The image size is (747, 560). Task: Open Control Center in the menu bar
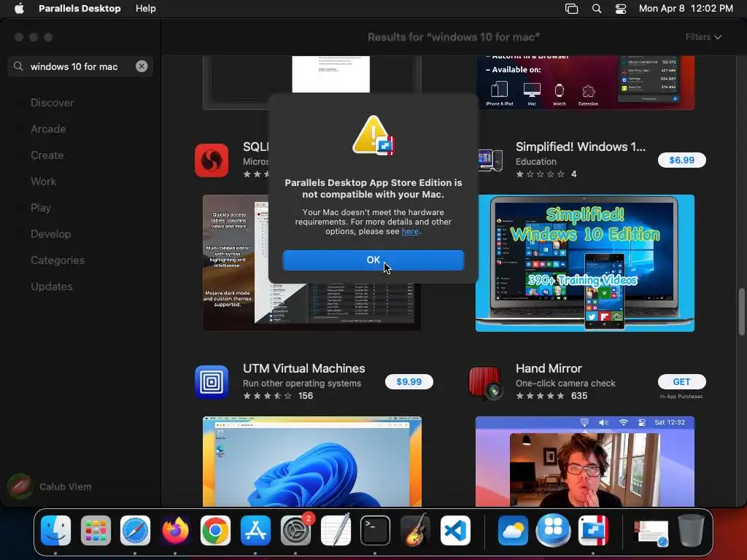[x=621, y=9]
